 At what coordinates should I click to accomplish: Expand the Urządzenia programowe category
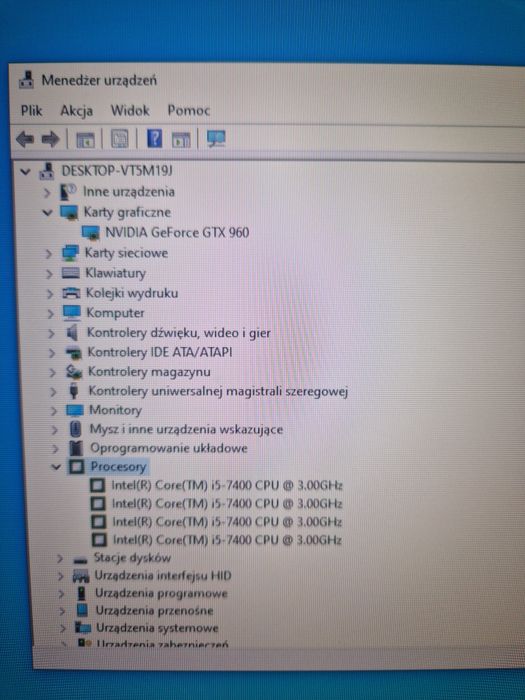(x=61, y=594)
